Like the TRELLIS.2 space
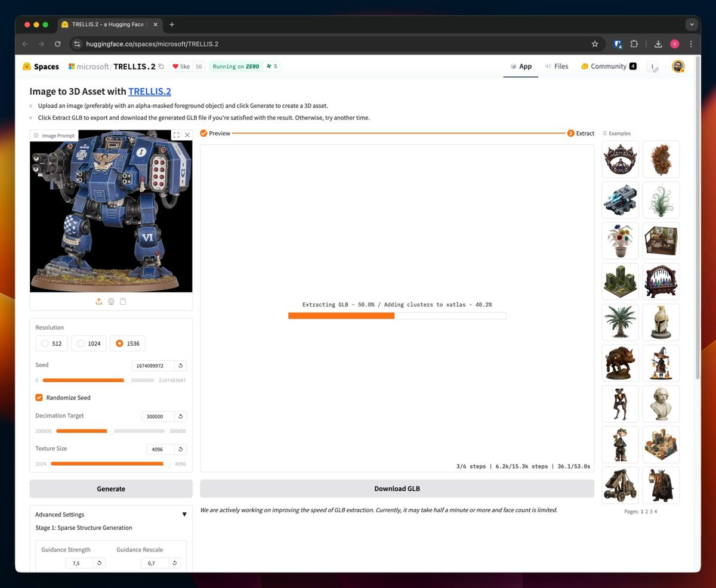 (181, 66)
